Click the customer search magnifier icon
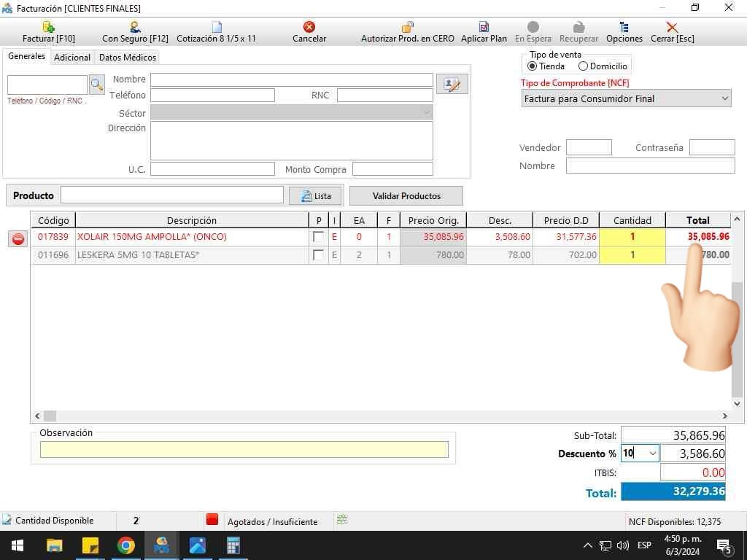 (97, 85)
